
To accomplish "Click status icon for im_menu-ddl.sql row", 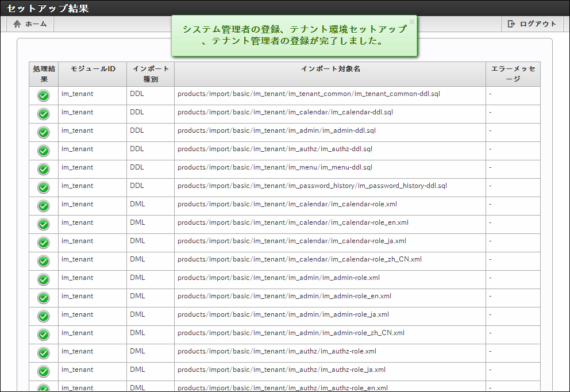I will tap(44, 169).
